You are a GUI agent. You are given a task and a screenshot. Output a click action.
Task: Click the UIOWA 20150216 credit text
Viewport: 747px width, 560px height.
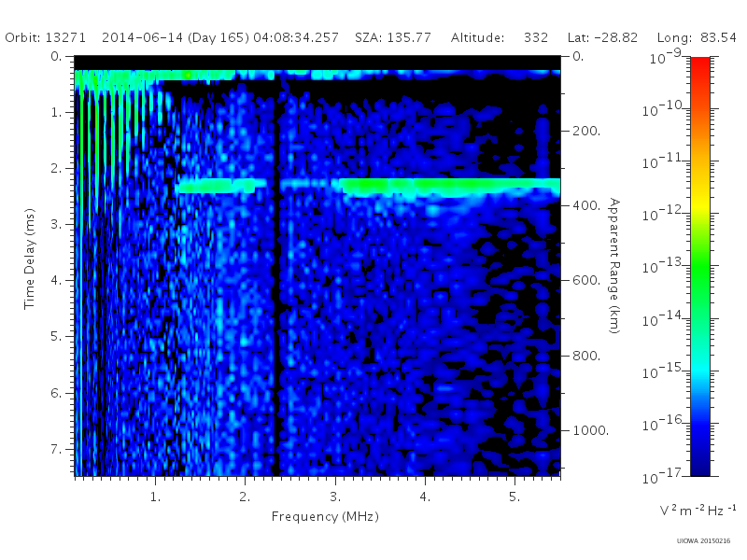pos(703,541)
